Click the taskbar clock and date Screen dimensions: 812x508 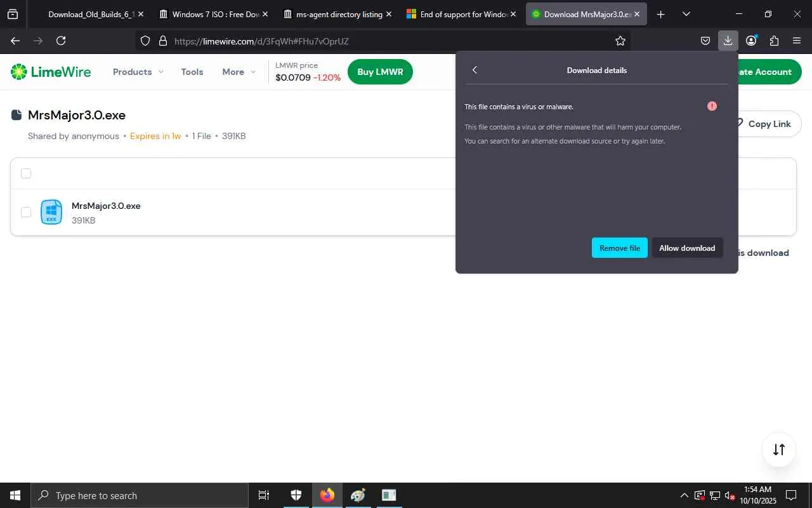click(x=758, y=495)
